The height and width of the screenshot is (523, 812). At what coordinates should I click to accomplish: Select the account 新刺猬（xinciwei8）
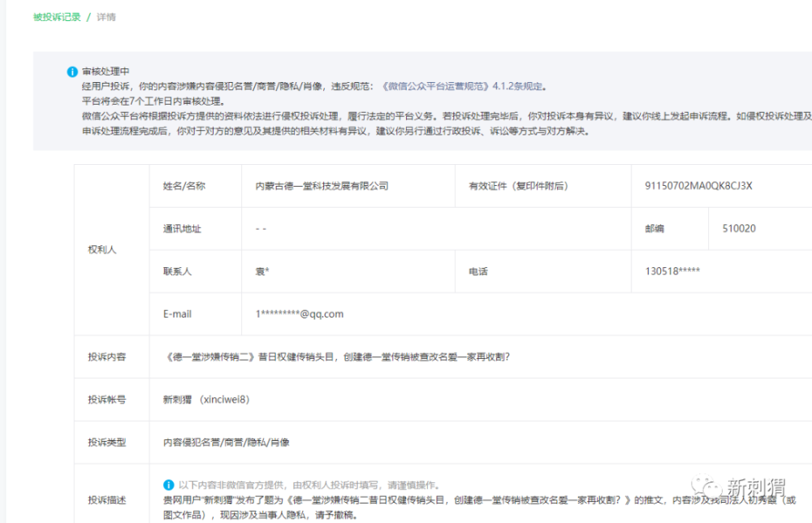(206, 400)
